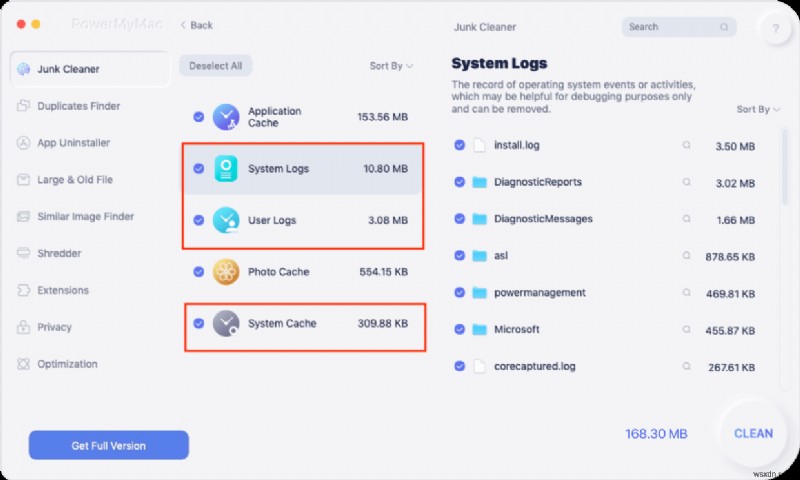Uncheck the install.log checkbox

pos(459,145)
